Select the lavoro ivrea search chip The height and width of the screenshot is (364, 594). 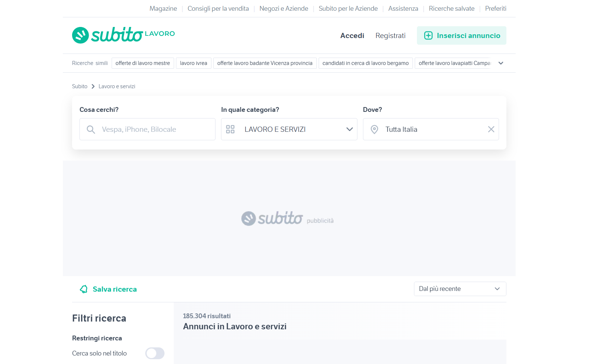(x=193, y=63)
